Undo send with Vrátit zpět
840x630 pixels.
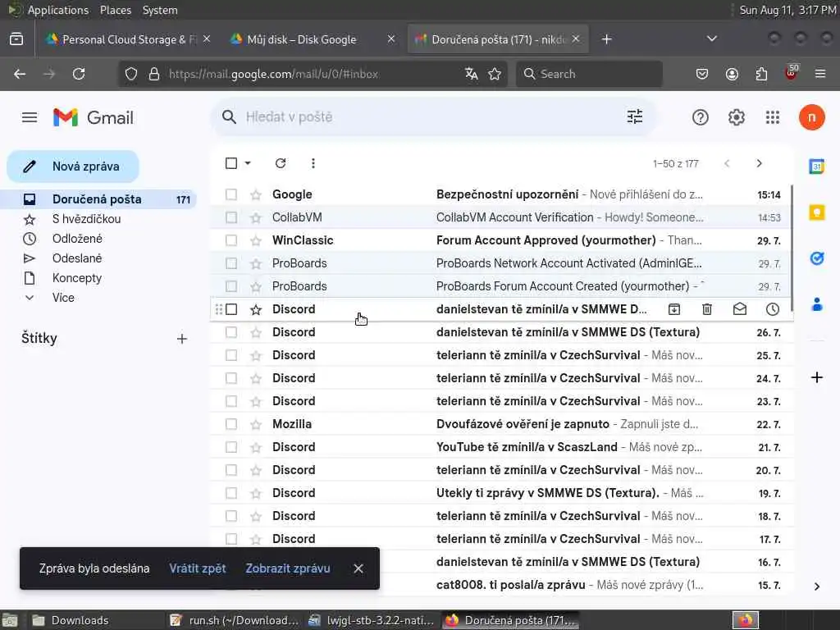pos(198,568)
